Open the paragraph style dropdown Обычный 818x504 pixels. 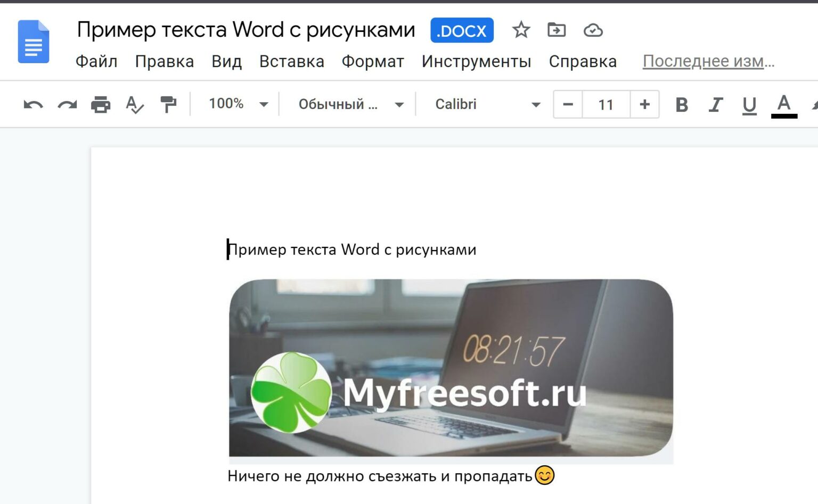[351, 104]
